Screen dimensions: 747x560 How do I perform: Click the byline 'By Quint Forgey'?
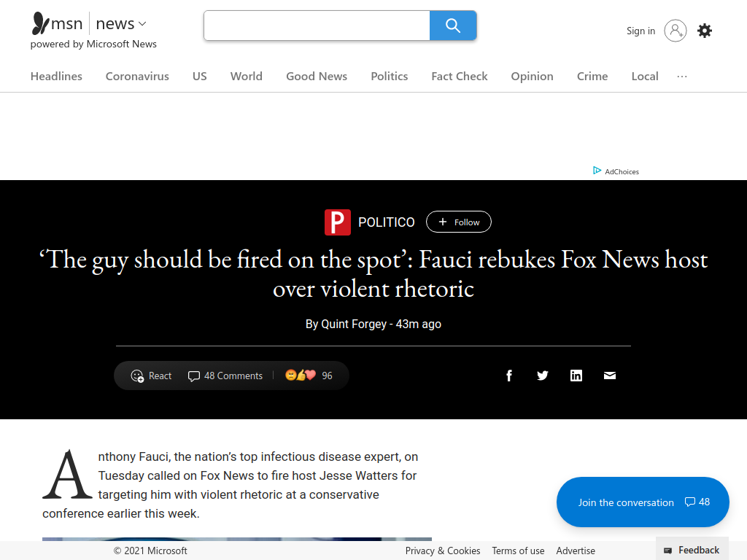point(346,324)
